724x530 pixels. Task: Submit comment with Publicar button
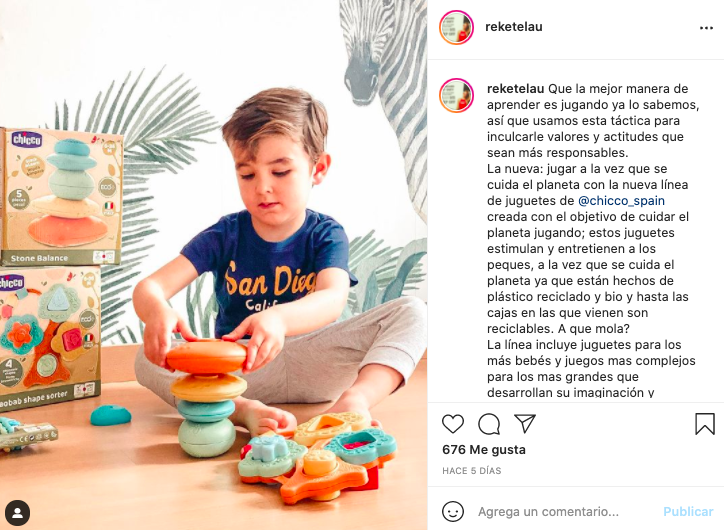(688, 512)
